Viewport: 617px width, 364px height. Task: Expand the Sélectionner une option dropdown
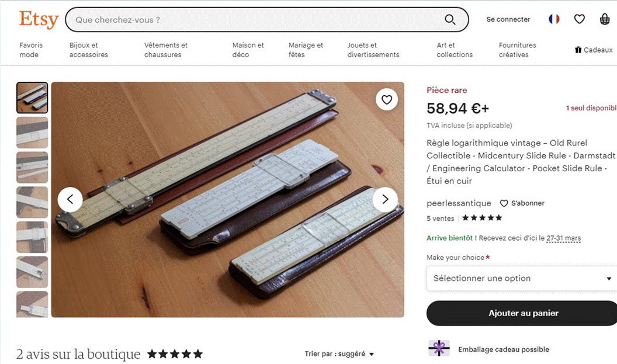(x=522, y=278)
